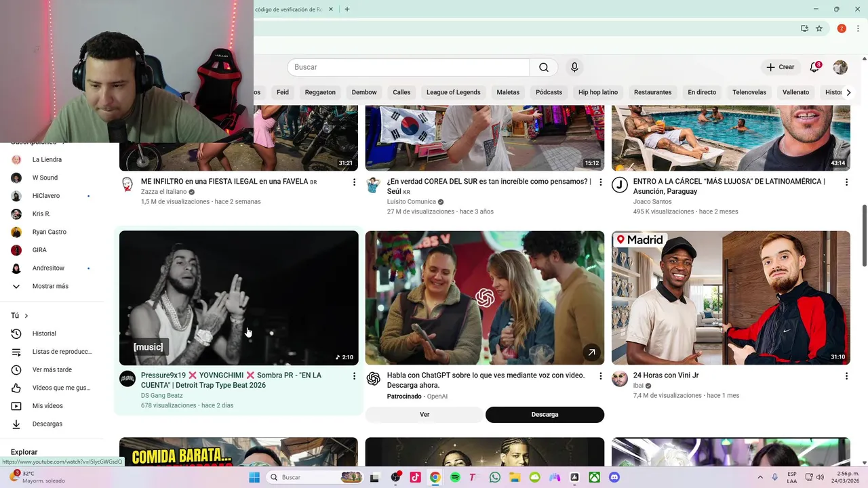Screen dimensions: 868x488
Task: Click the Ver ad button
Action: [x=425, y=415]
